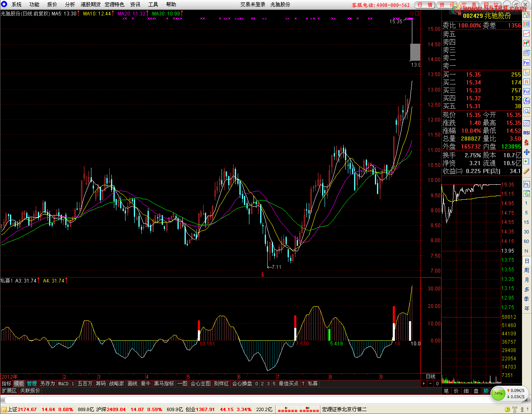Open the f(x) formula icon
This screenshot has width=532, height=414.
click(x=527, y=101)
